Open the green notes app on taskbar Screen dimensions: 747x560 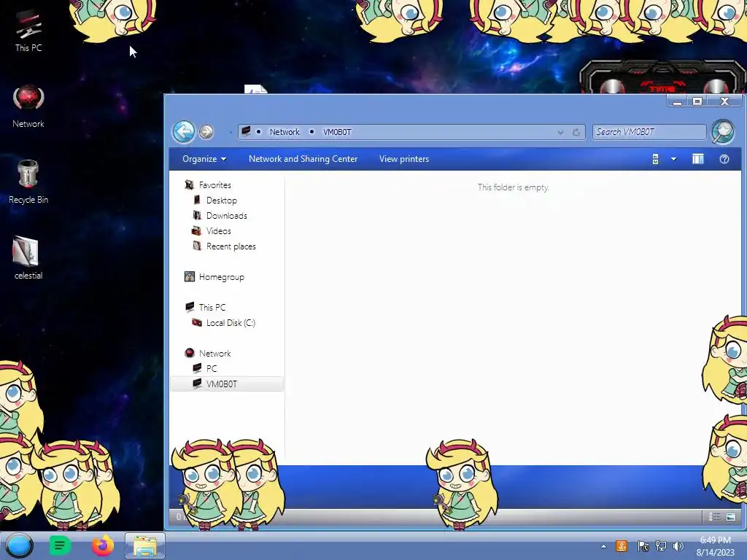pos(60,545)
